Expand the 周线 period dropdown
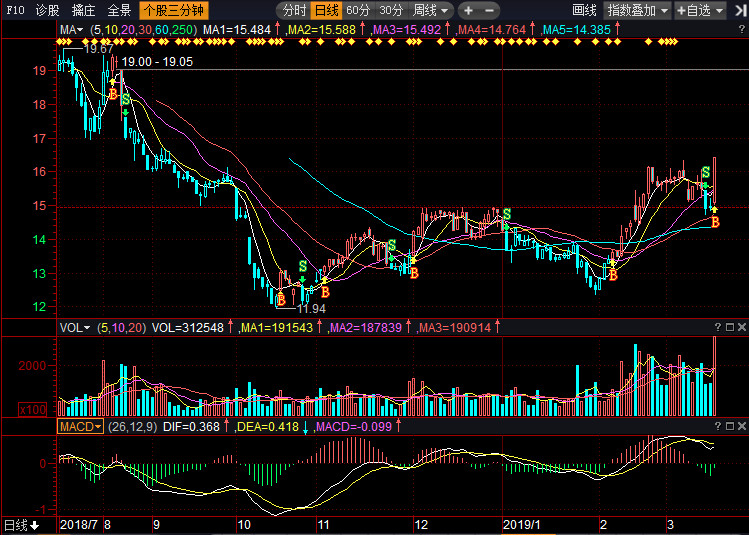Viewport: 749px width, 535px height. click(431, 10)
